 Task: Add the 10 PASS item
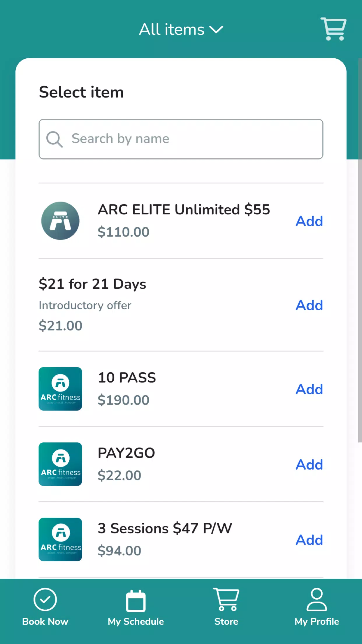(309, 389)
